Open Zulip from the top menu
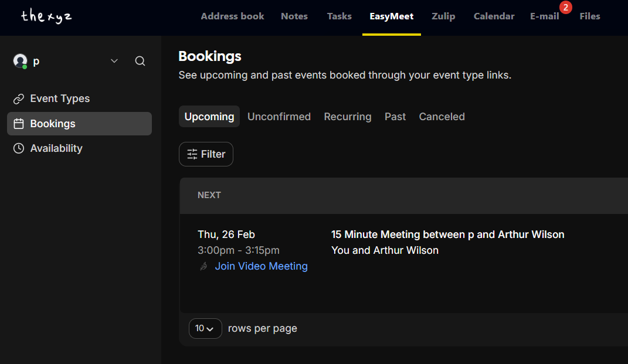The height and width of the screenshot is (364, 628). (x=443, y=16)
